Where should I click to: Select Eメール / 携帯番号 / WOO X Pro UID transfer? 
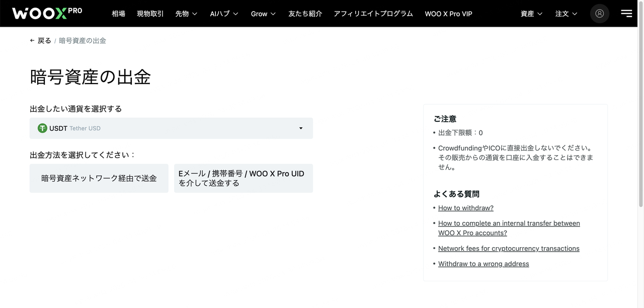(x=244, y=178)
